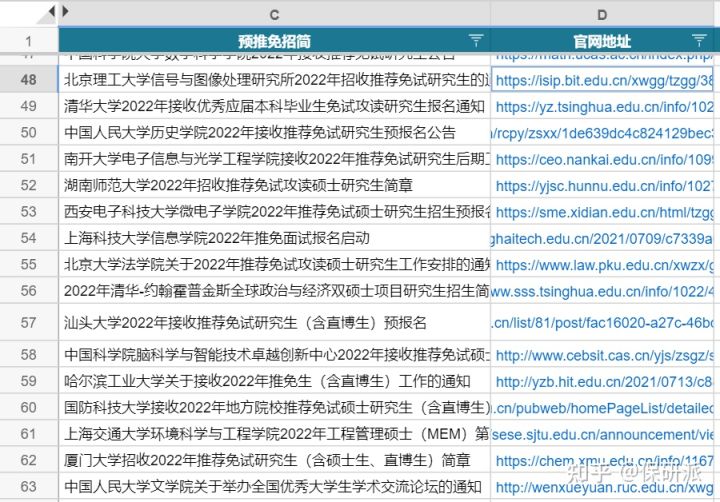The height and width of the screenshot is (502, 720).
Task: Open yzb.hit.edu.cn link
Action: pos(604,381)
